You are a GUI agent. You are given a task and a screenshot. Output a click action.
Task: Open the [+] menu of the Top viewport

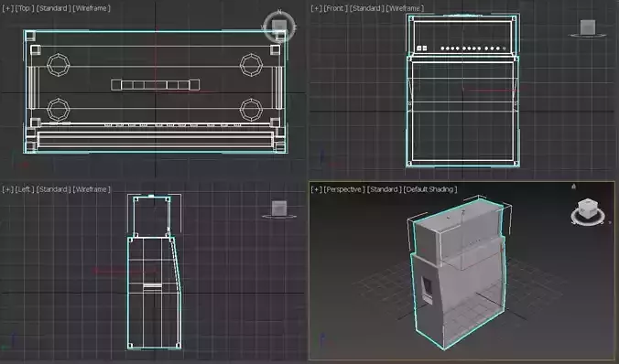(x=7, y=8)
